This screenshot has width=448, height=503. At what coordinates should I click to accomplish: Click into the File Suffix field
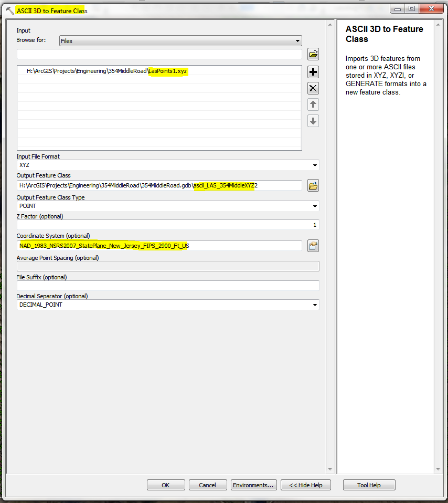(x=167, y=286)
